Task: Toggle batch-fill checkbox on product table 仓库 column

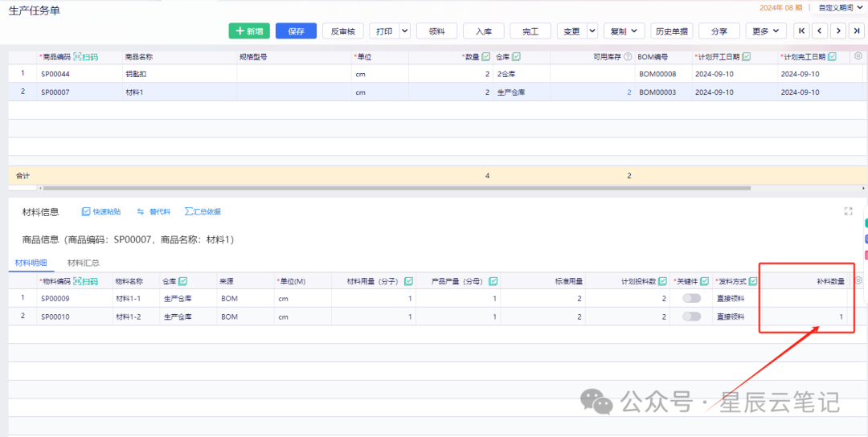Action: [x=516, y=56]
